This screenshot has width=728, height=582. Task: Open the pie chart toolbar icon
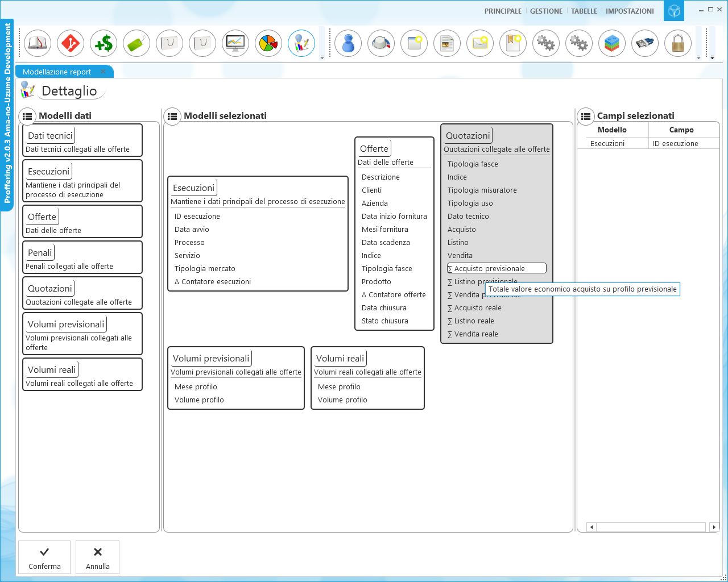point(268,43)
